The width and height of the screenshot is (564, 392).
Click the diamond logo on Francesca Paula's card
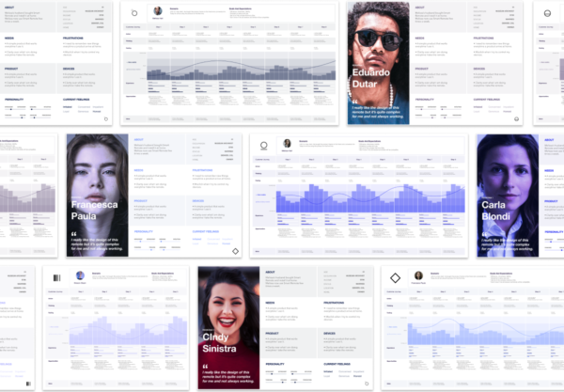[x=236, y=251]
